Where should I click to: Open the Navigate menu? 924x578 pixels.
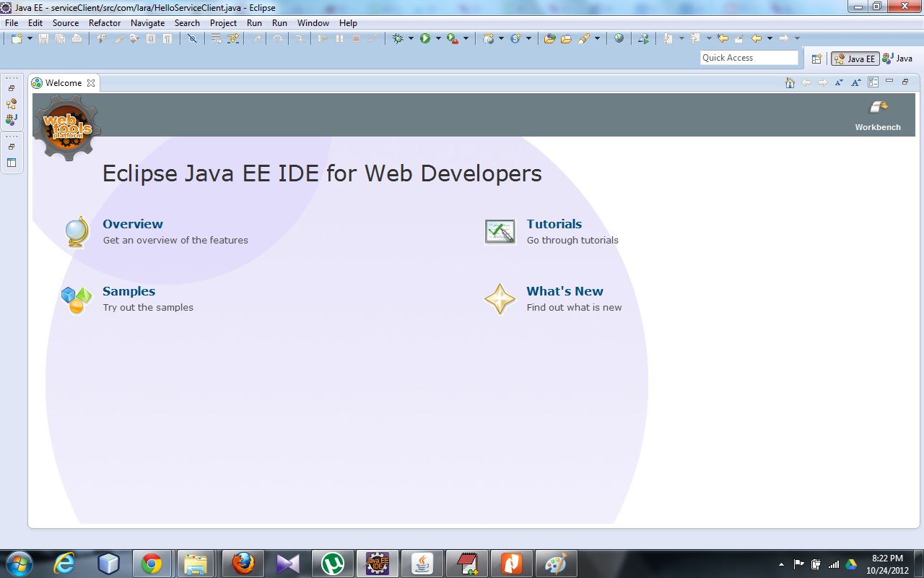click(147, 23)
